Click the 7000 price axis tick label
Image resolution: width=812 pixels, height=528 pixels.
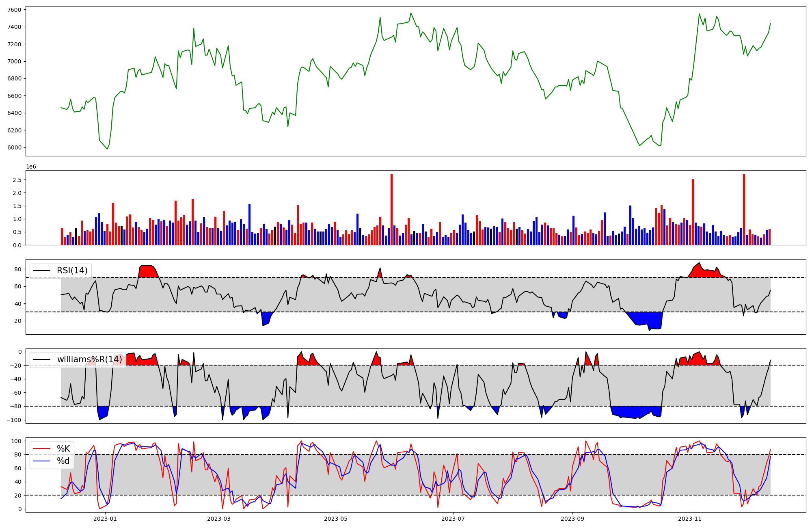pos(15,61)
